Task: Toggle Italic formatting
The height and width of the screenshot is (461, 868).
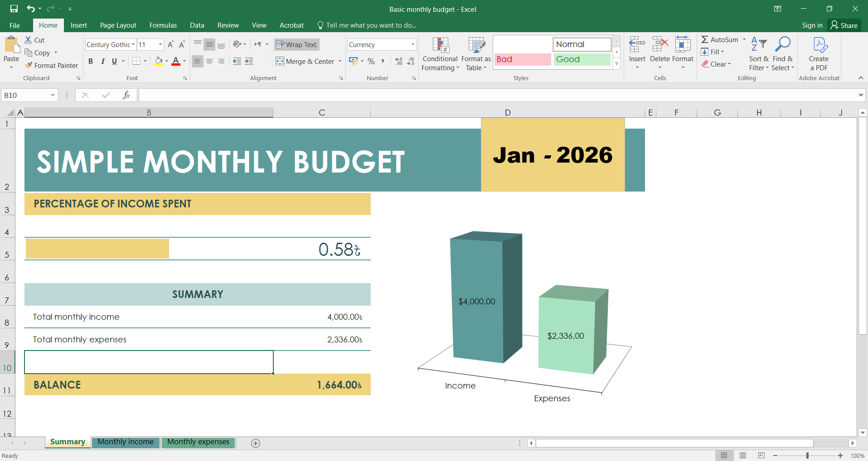Action: point(102,61)
